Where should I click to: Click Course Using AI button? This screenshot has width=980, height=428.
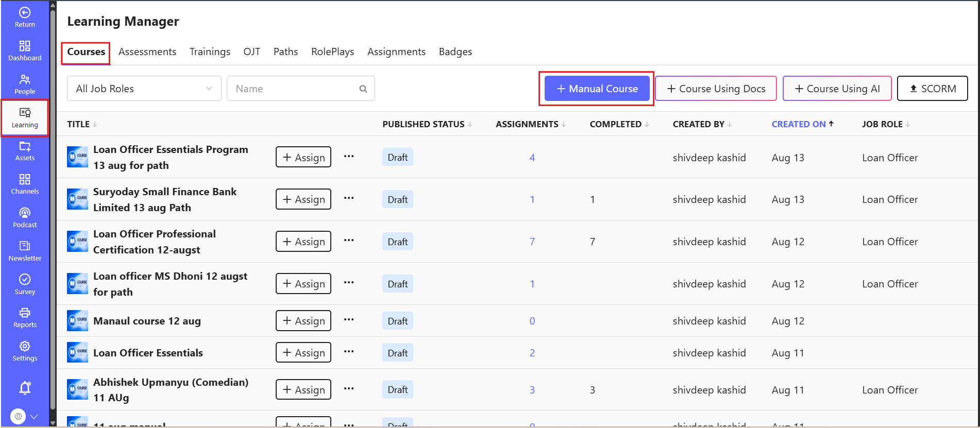click(837, 89)
